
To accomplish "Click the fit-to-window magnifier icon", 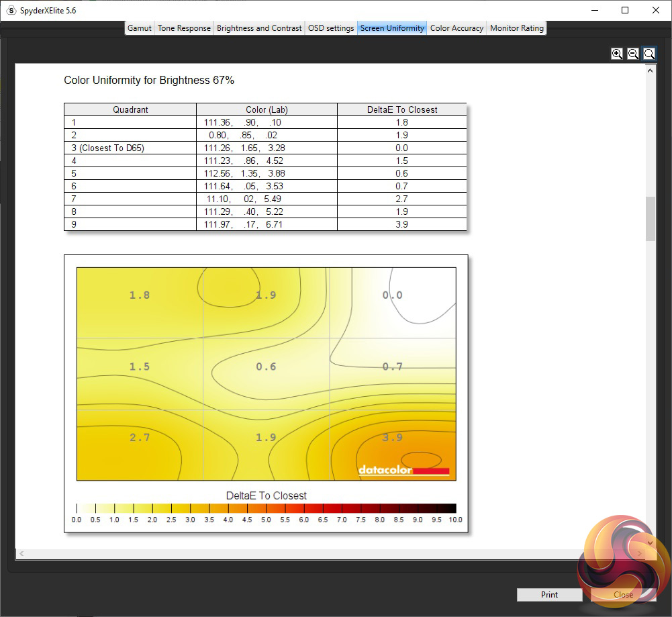I will tap(649, 54).
